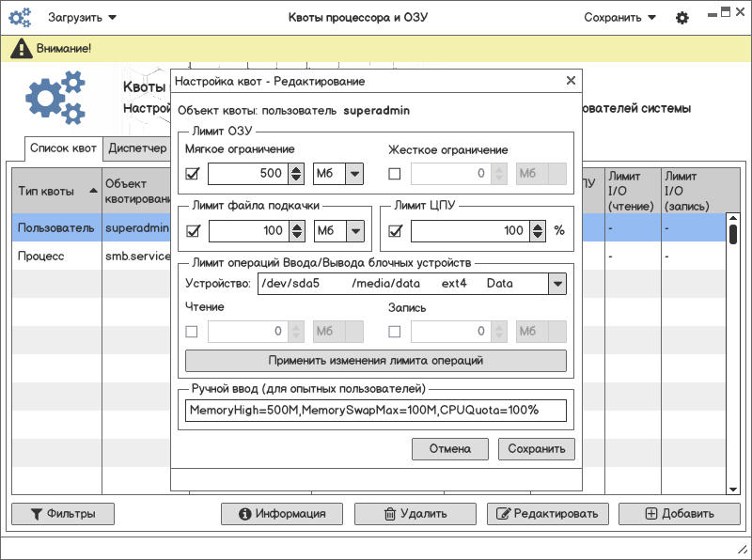Click the gears app icon in top-left corner
This screenshot has width=752, height=560.
(20, 18)
